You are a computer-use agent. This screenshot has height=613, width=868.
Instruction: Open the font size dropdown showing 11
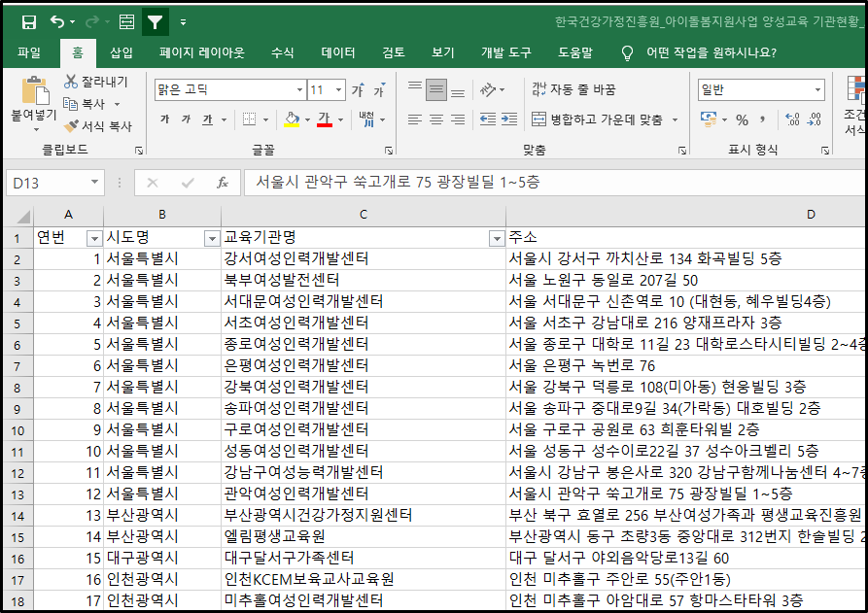[x=339, y=90]
